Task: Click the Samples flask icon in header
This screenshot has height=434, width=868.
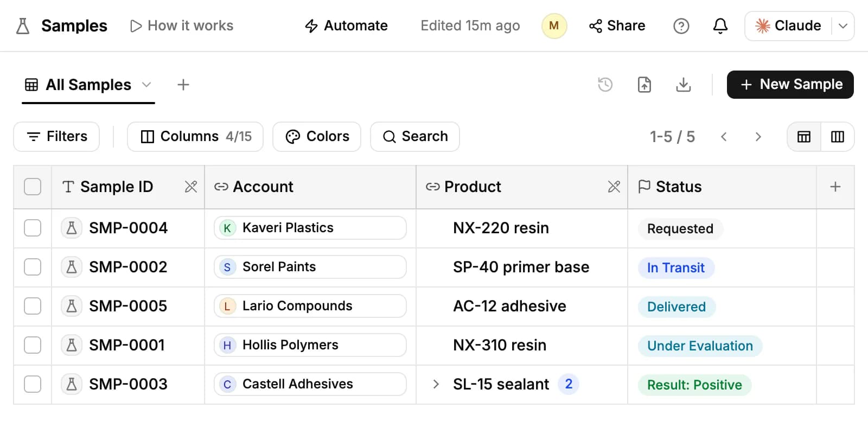Action: tap(23, 25)
